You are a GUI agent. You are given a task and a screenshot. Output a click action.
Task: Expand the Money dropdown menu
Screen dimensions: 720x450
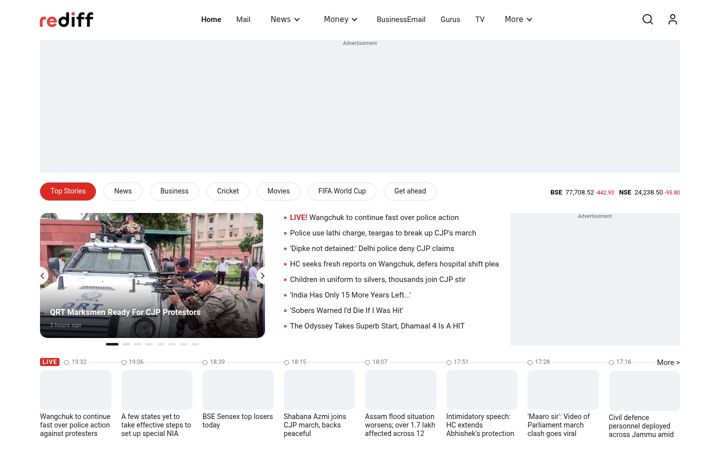pyautogui.click(x=340, y=19)
